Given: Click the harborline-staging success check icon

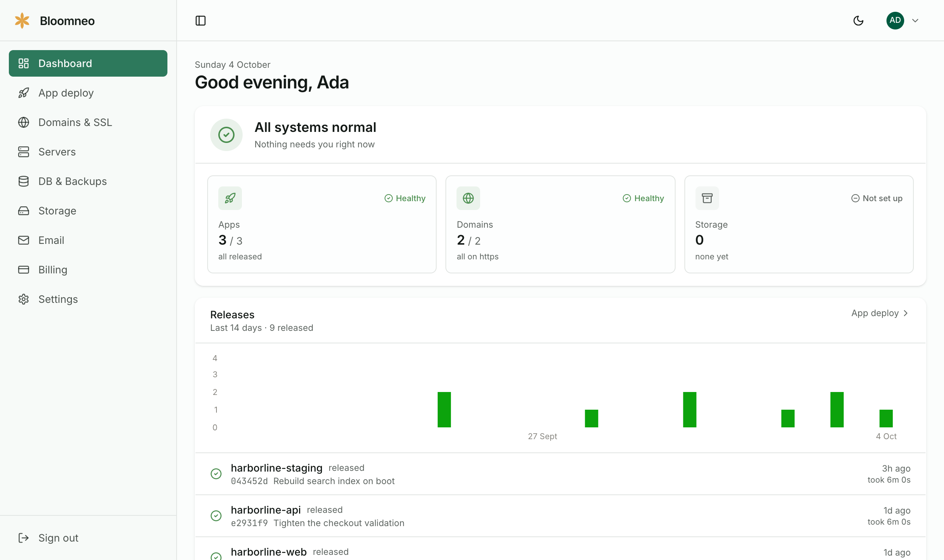Looking at the screenshot, I should (216, 473).
